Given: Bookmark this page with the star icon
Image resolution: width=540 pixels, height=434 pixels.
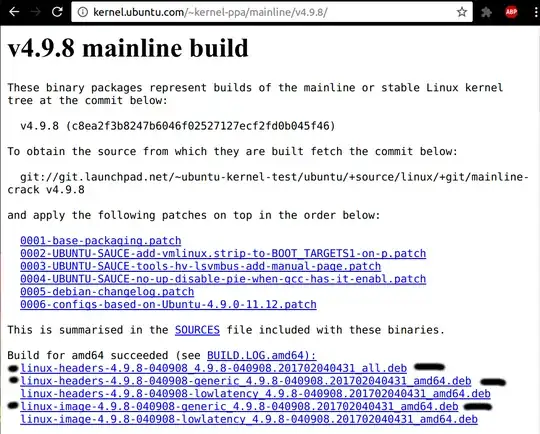Looking at the screenshot, I should coord(462,12).
